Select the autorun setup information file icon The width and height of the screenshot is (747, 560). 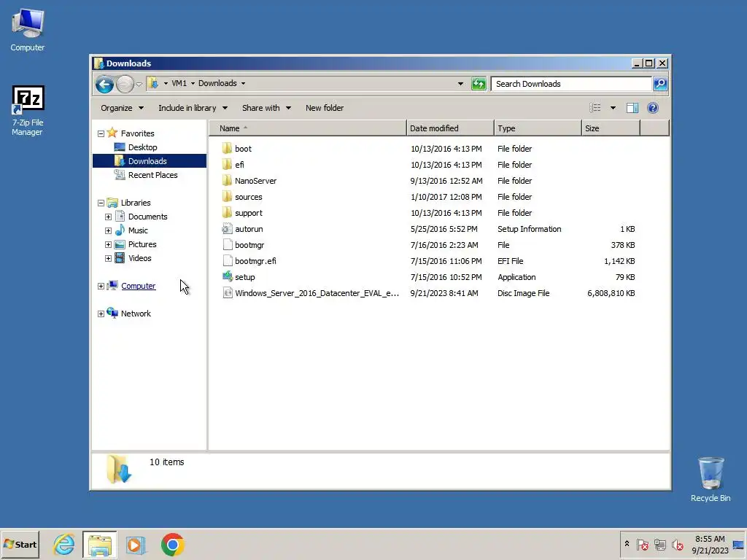point(228,229)
